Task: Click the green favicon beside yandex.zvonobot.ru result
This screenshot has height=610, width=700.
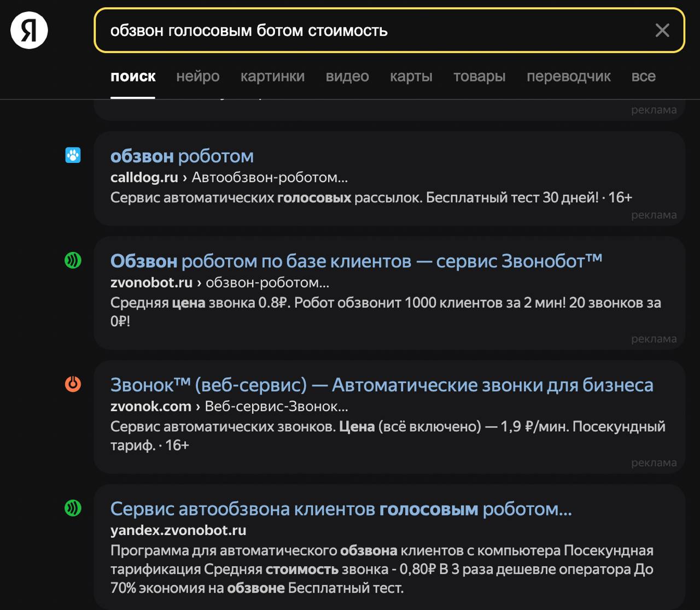Action: [73, 508]
